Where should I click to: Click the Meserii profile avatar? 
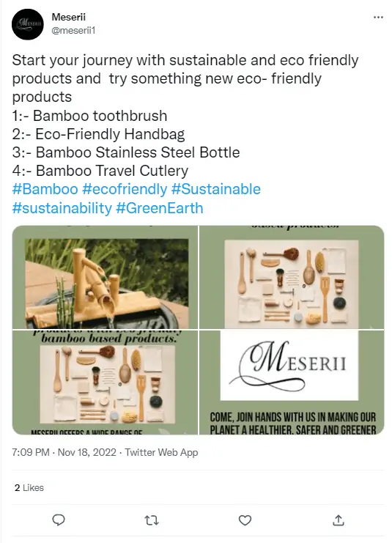[x=28, y=24]
